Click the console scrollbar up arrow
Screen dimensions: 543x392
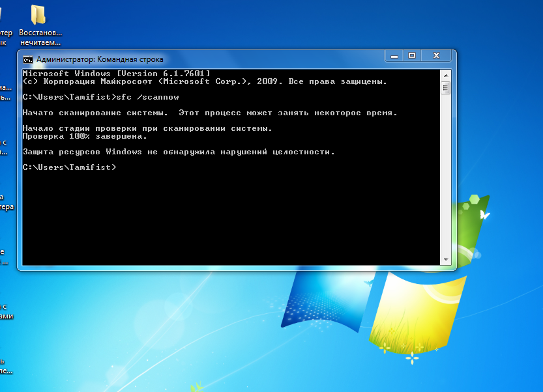pos(446,75)
